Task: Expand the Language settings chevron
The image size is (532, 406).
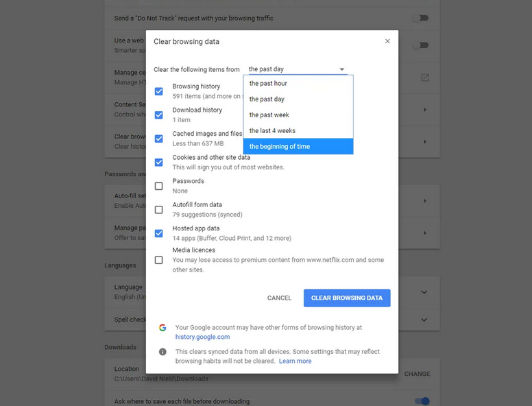Action: click(424, 292)
